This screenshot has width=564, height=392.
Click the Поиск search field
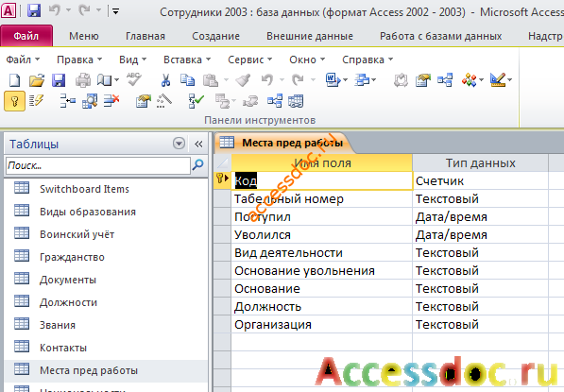98,165
